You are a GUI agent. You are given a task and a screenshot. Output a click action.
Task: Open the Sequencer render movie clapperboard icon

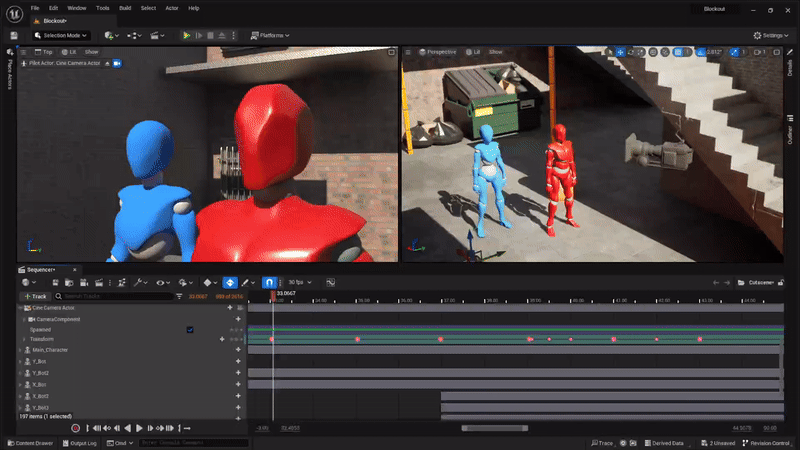click(x=100, y=283)
